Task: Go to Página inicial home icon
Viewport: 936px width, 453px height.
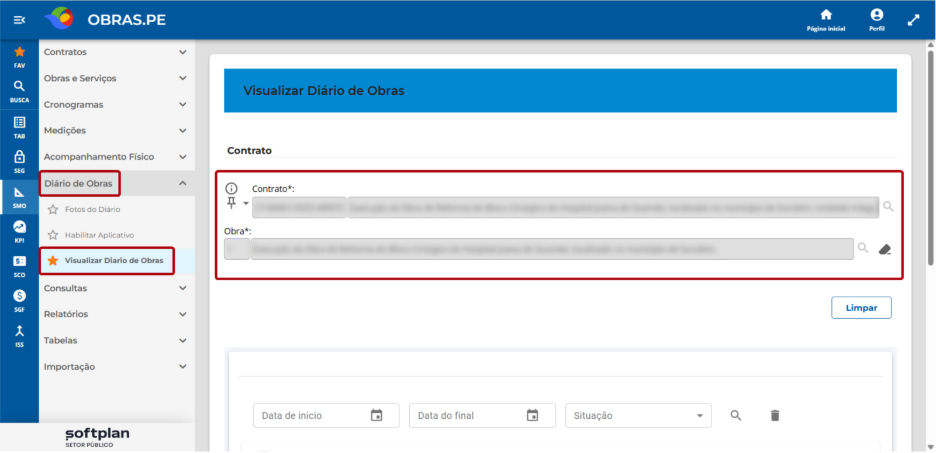Action: click(826, 20)
